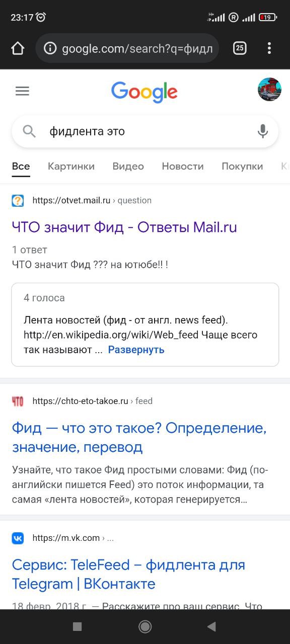Open Фид — что это такое result
Screen dimensions: 290x644
(139, 438)
